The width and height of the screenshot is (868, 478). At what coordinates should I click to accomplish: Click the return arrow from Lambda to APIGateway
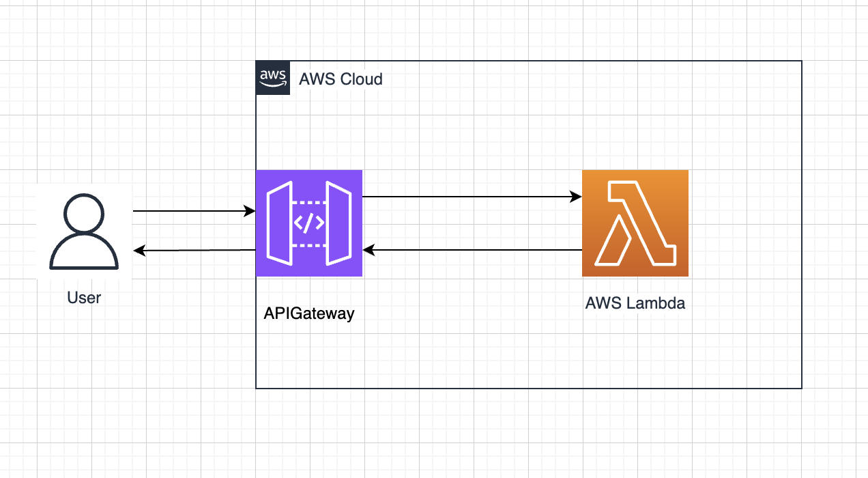click(471, 250)
